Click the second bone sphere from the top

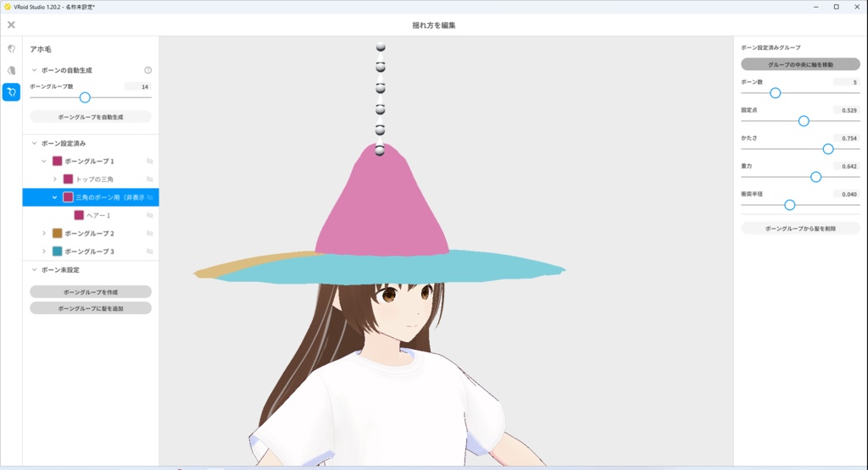[x=381, y=67]
